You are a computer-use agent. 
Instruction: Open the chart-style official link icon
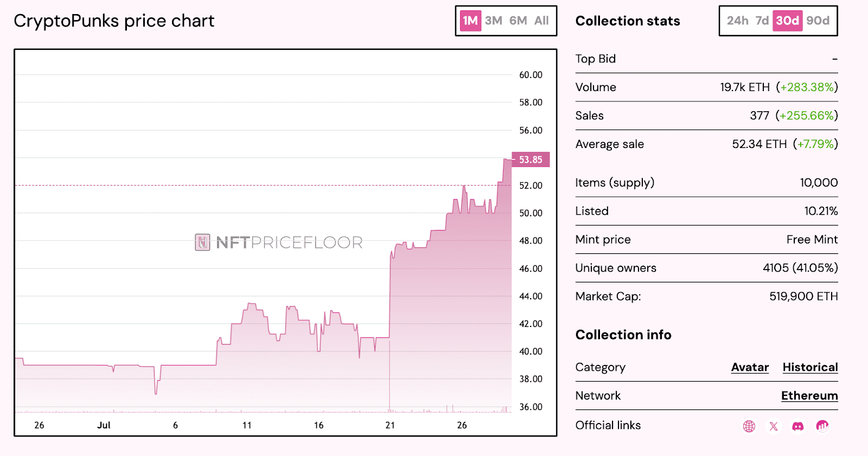(x=822, y=426)
